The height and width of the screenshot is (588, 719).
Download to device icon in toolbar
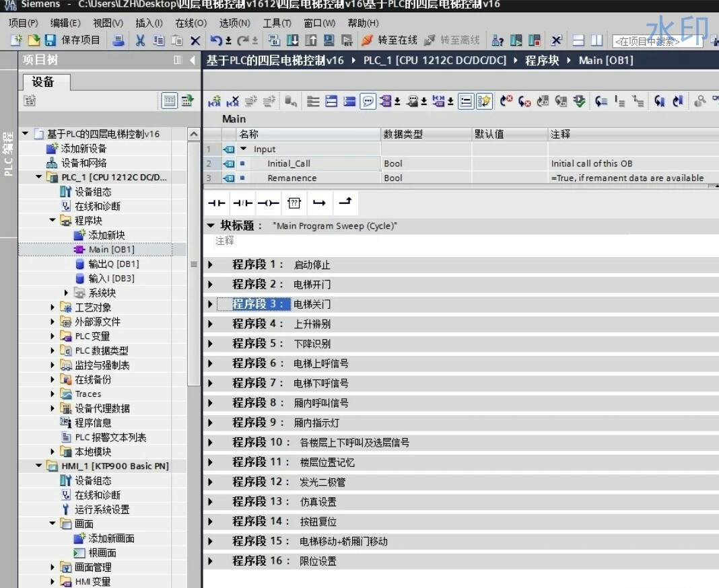pos(292,40)
